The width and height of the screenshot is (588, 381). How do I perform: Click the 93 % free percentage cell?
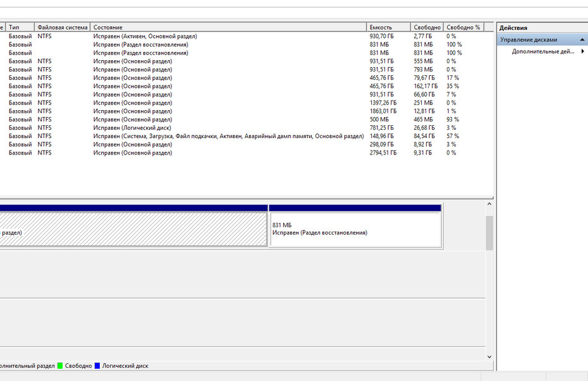453,120
